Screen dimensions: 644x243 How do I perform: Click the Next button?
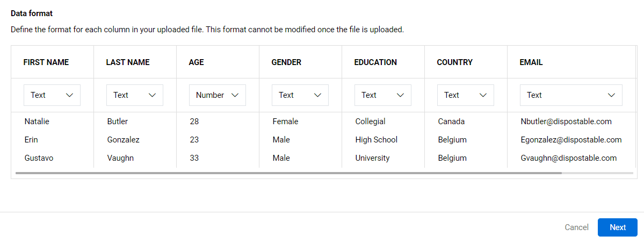tap(618, 227)
